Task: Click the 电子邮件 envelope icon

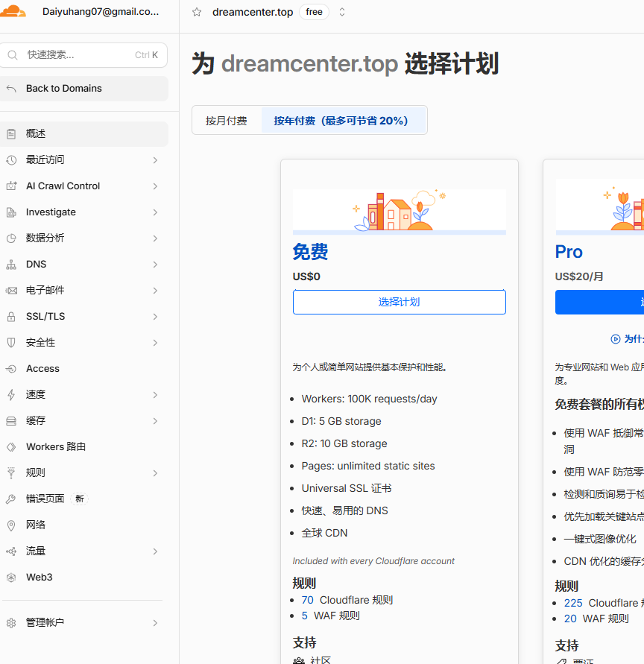Action: 11,291
